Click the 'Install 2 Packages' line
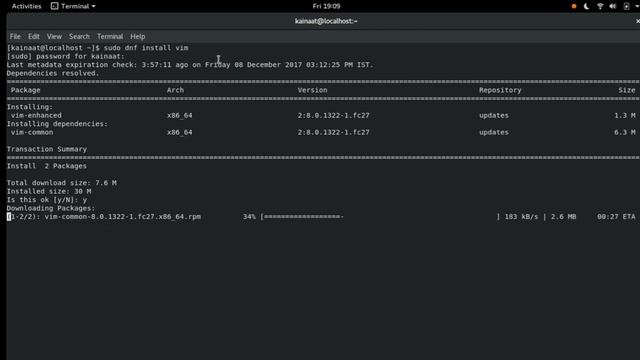 47,166
